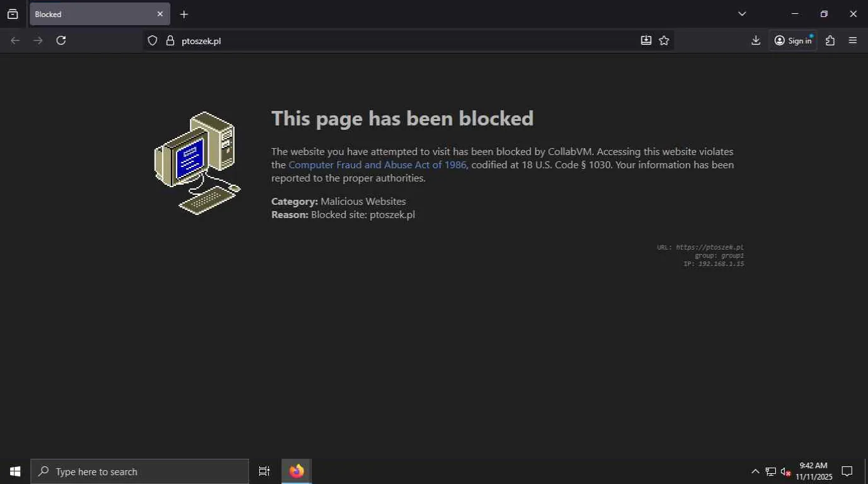868x484 pixels.
Task: Open Windows Task View
Action: (x=264, y=471)
